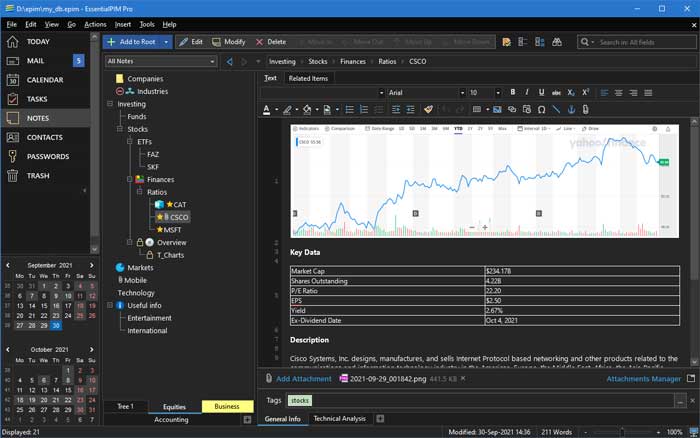Open the Actions menu
The height and width of the screenshot is (438, 700).
95,25
